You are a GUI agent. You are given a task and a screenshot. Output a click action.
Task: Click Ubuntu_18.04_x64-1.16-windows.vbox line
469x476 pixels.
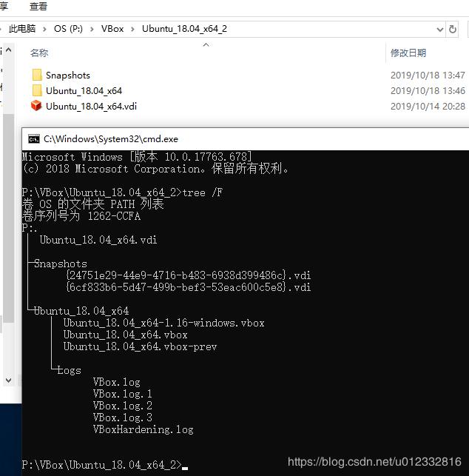(163, 323)
